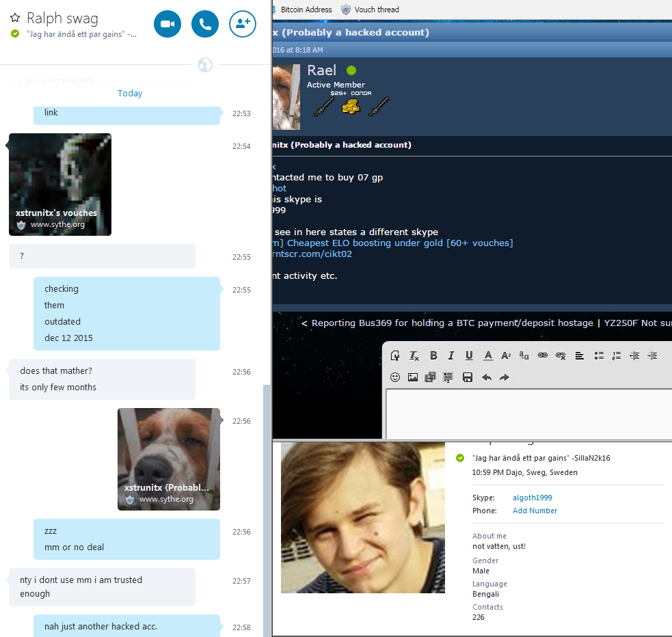Click the green status icon under Ralph swag
Image resolution: width=672 pixels, height=637 pixels.
(x=15, y=33)
